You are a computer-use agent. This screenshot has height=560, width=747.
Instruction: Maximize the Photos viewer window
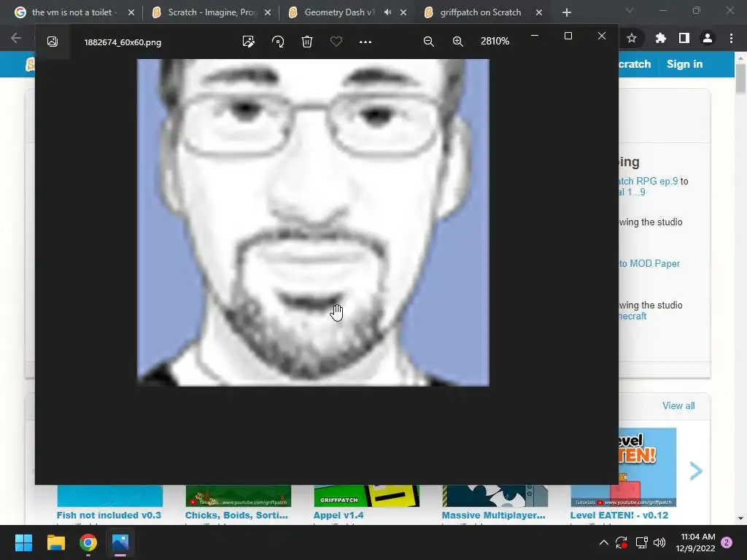click(568, 36)
